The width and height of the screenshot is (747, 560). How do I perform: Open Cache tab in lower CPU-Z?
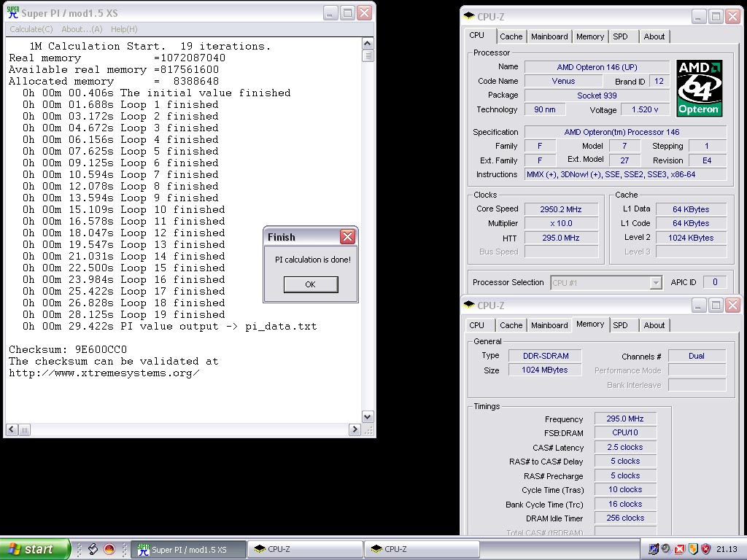click(511, 325)
